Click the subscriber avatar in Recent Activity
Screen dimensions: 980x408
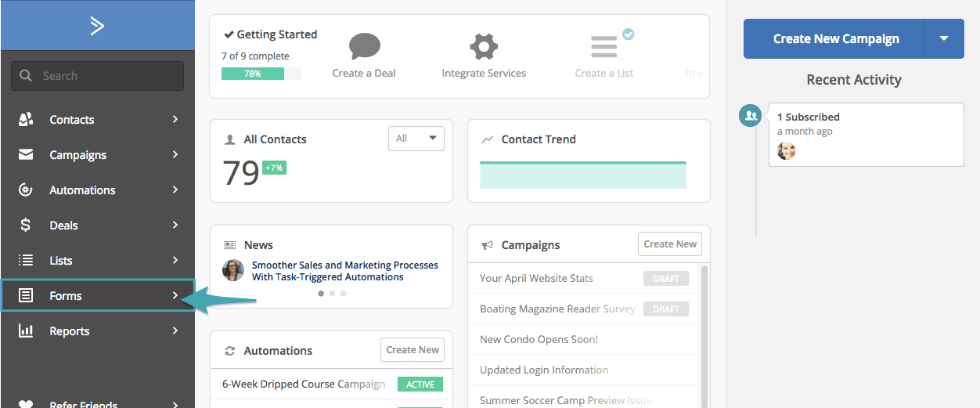787,151
